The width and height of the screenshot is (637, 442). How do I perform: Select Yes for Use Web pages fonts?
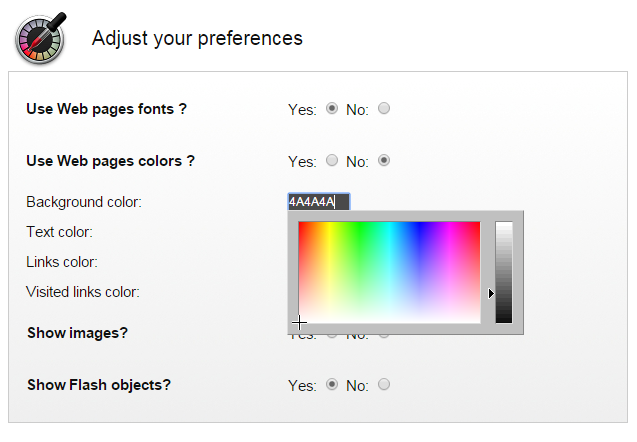pyautogui.click(x=332, y=109)
